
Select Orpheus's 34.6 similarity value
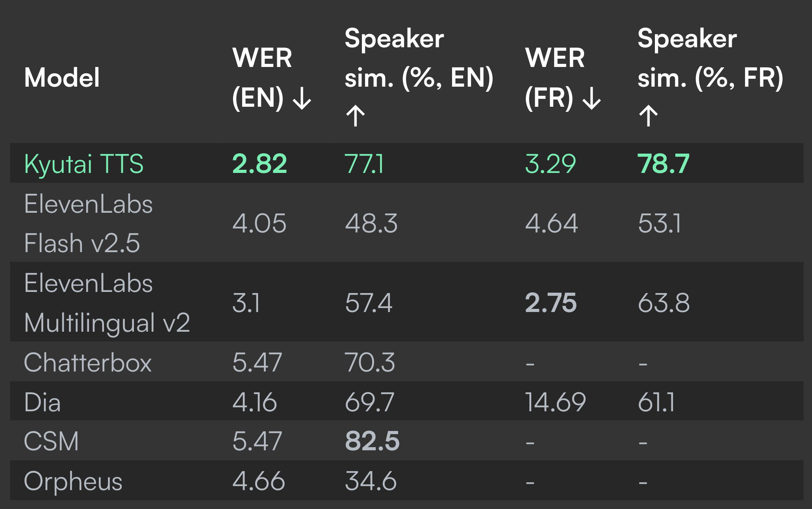pos(371,481)
